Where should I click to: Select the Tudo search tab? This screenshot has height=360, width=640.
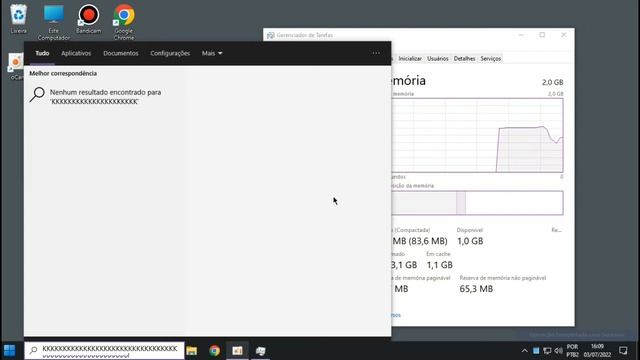pyautogui.click(x=42, y=53)
